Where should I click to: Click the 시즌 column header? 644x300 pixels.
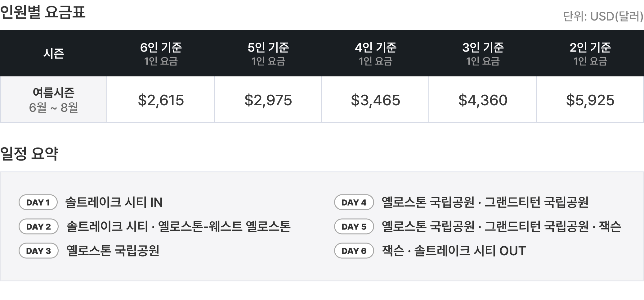[x=53, y=53]
